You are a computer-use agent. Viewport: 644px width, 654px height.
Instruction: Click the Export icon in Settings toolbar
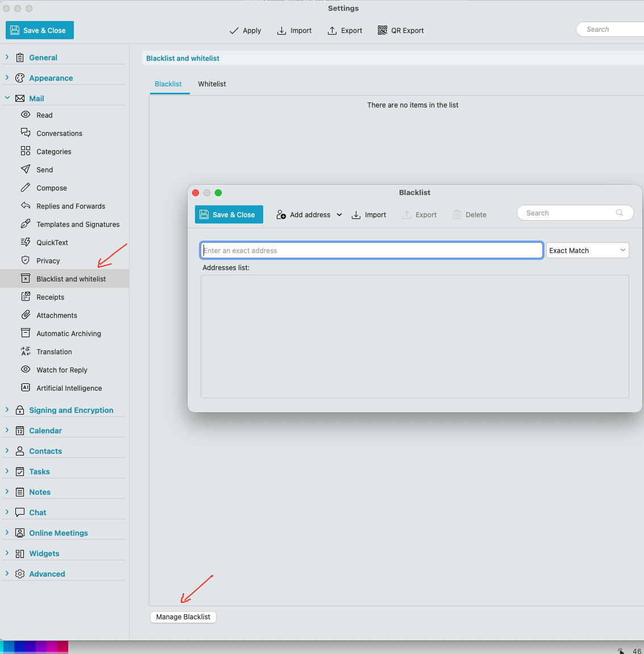(x=333, y=31)
